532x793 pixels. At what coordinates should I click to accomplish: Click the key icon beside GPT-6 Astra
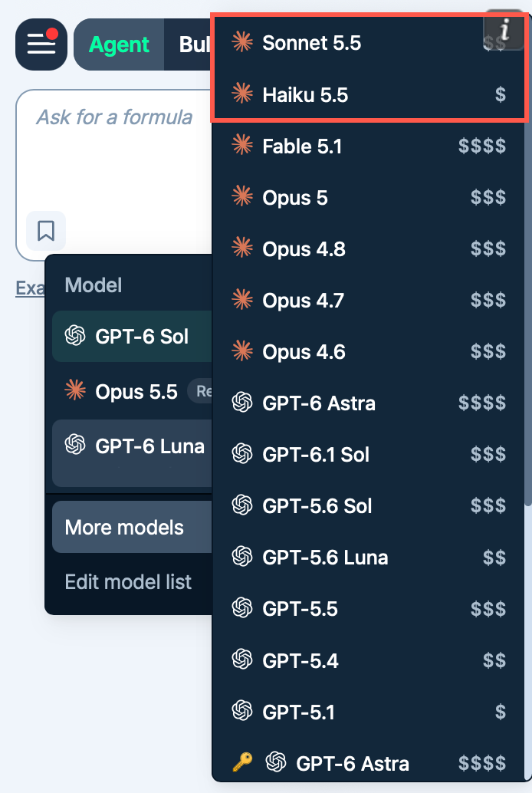tap(242, 762)
